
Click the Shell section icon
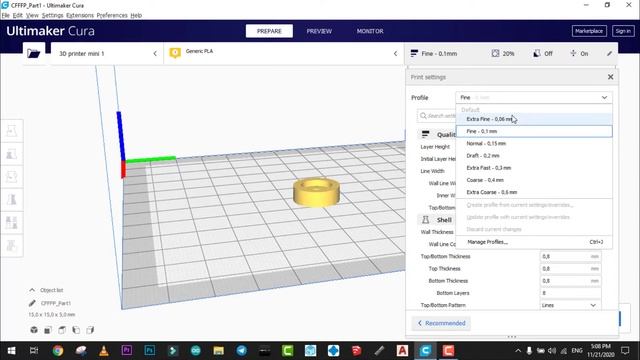425,220
